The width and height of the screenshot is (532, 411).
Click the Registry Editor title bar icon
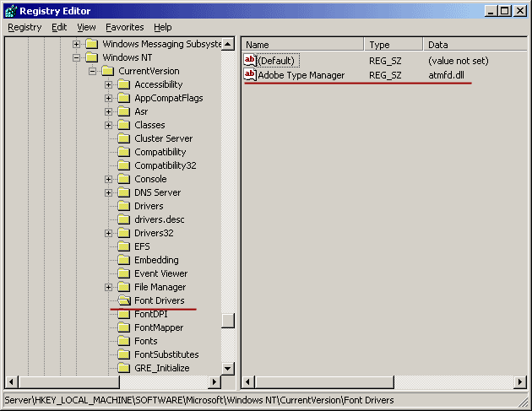(11, 11)
